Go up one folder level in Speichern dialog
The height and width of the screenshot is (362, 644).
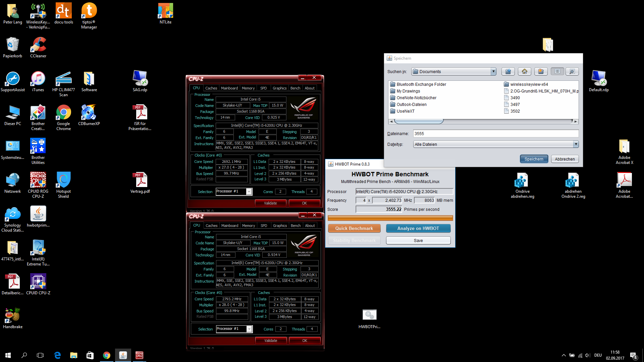pyautogui.click(x=508, y=71)
